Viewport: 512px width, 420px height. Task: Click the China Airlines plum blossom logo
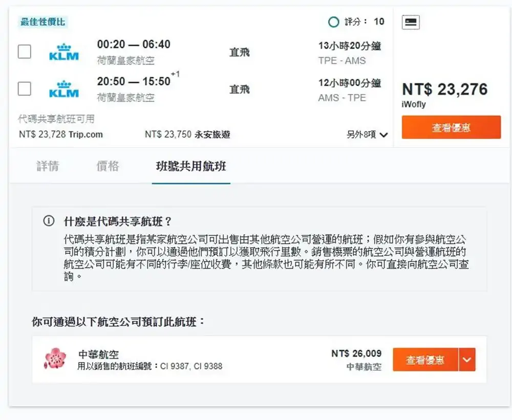tap(55, 358)
